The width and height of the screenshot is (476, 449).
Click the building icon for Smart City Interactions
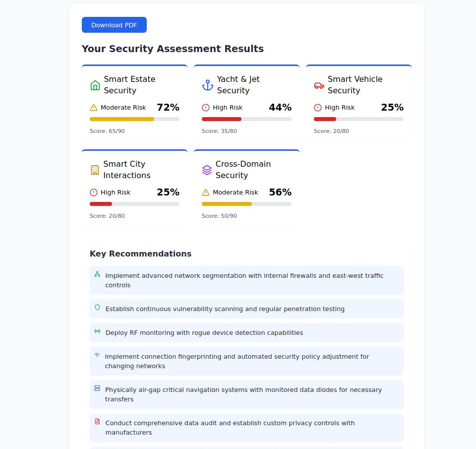[x=95, y=170]
